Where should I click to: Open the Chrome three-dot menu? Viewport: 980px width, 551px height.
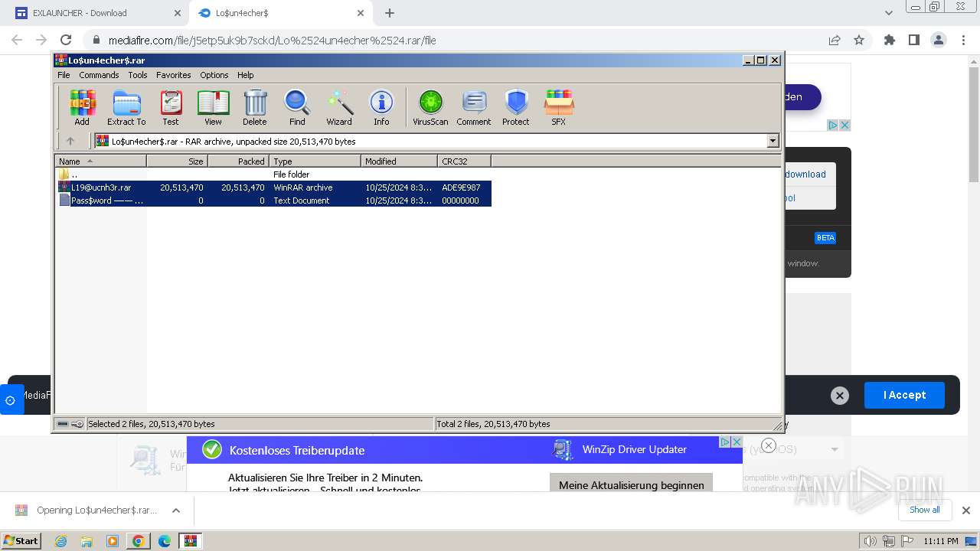pos(962,40)
